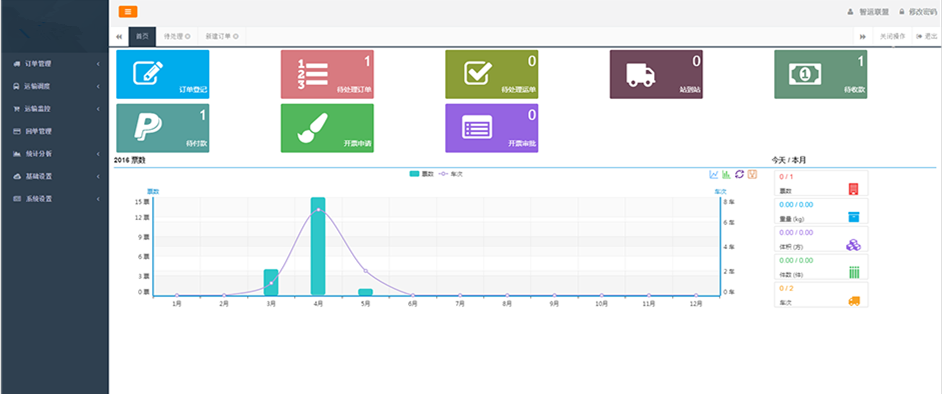Toggle the 车次 series in chart legend

(x=451, y=174)
